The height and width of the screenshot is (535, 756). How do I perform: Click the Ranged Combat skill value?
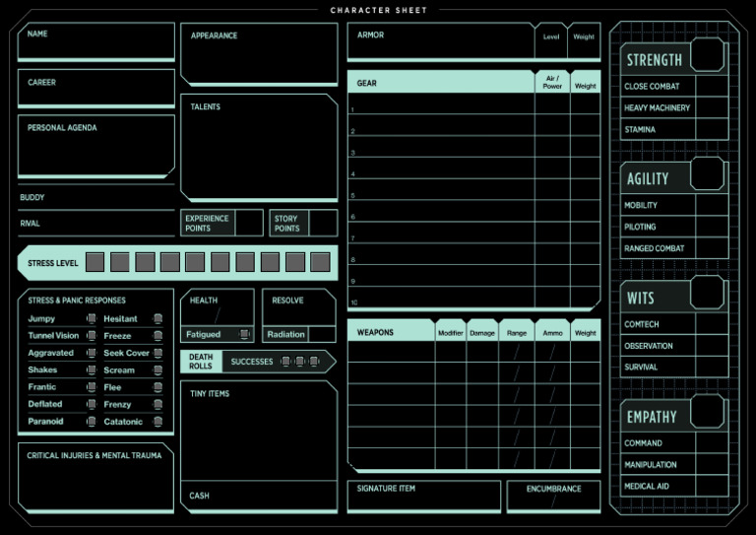coord(712,248)
